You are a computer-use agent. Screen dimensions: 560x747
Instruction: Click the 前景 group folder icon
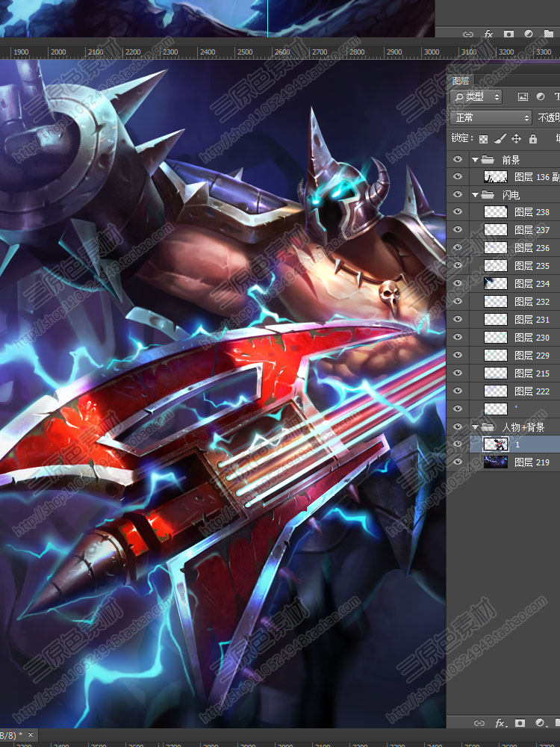click(x=487, y=160)
